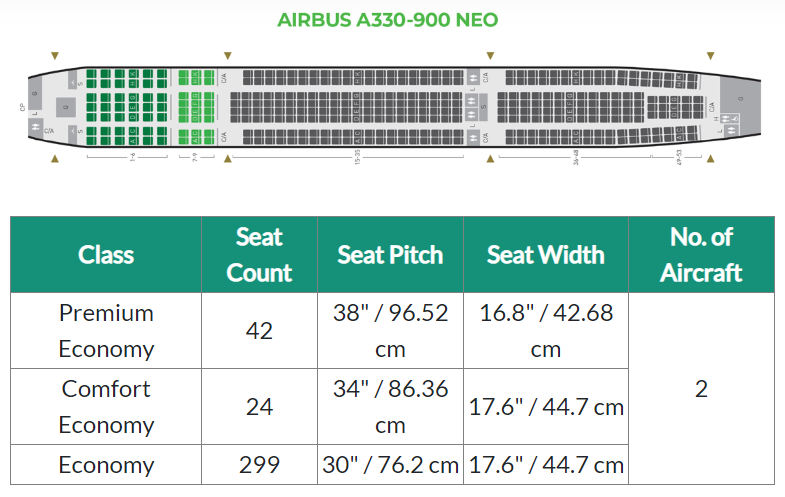Click the mid-cabin upper lavatory near H-K seats

(x=473, y=78)
